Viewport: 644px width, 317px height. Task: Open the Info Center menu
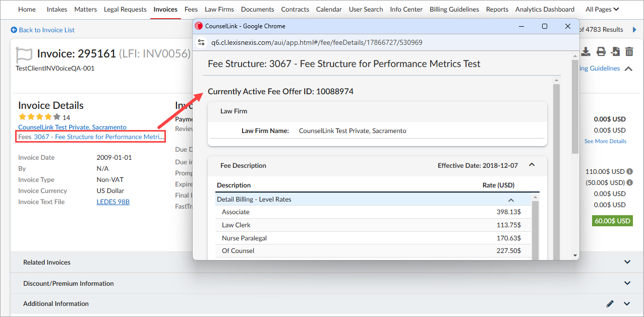[x=406, y=9]
